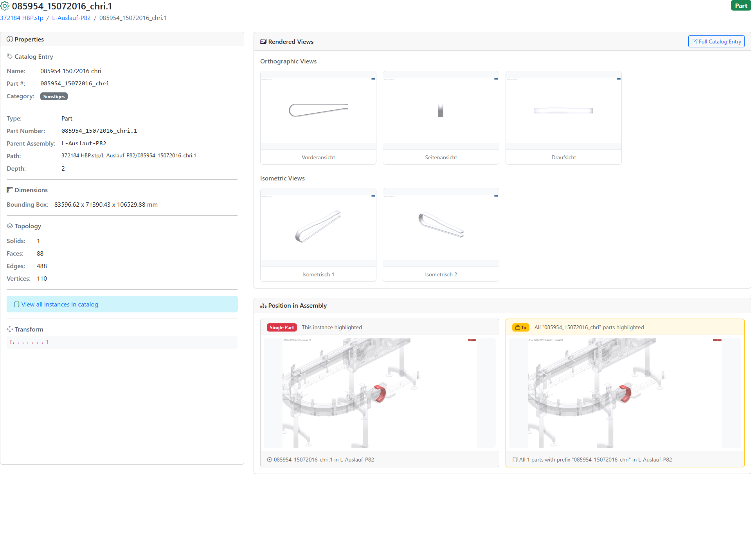This screenshot has height=548, width=756.
Task: Open the Draufsicht rendered view
Action: (563, 111)
